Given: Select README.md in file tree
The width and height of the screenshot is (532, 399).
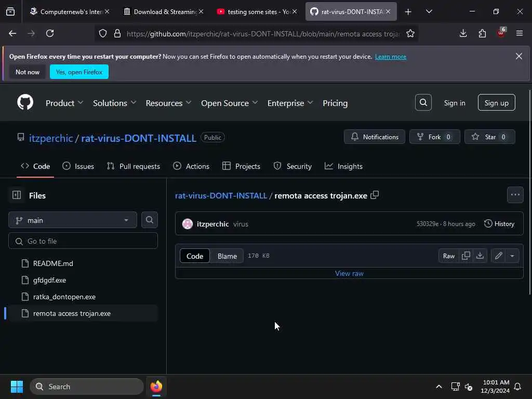Looking at the screenshot, I should coord(83,263).
